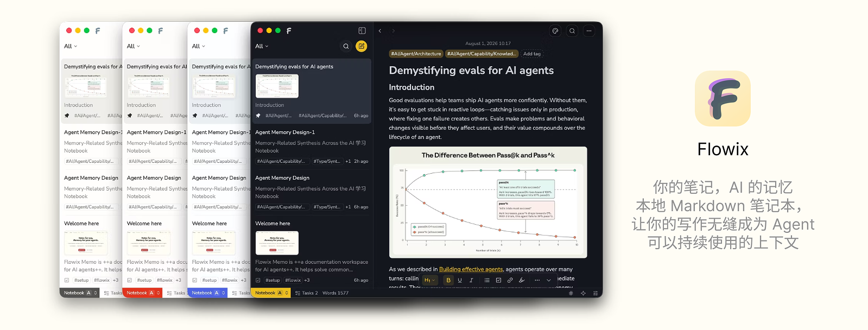Image resolution: width=868 pixels, height=330 pixels.
Task: Go forward with the right arrow
Action: [394, 31]
